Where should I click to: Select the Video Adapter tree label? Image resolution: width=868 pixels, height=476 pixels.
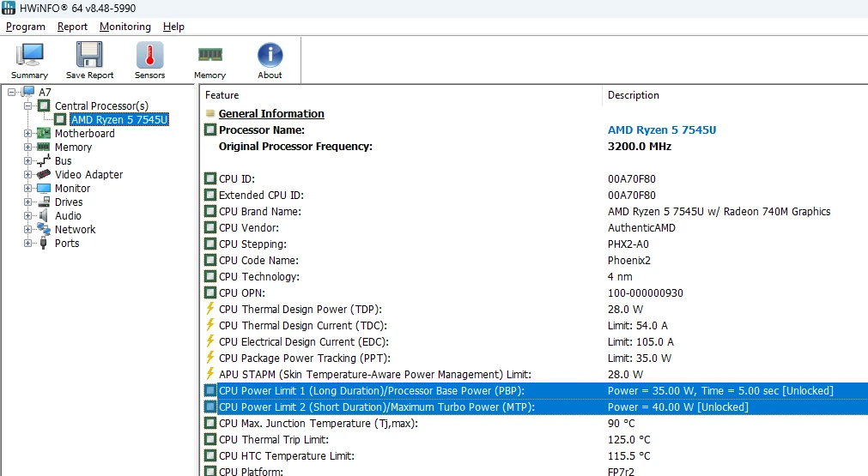(88, 174)
